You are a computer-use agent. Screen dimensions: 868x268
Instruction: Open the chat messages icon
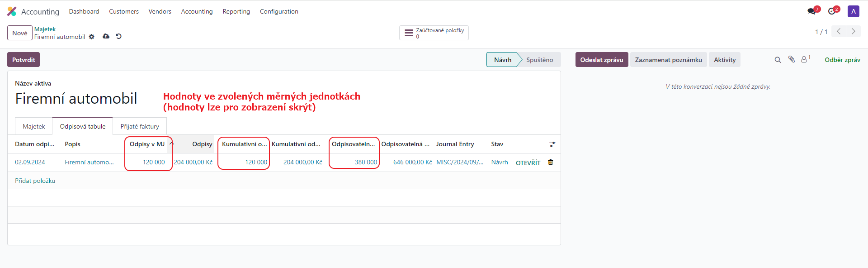click(812, 11)
